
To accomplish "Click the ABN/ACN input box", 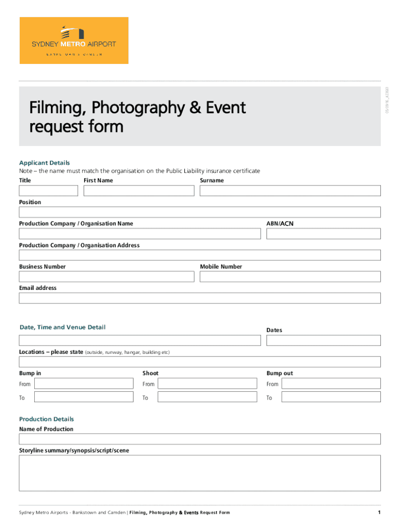I will 323,234.
